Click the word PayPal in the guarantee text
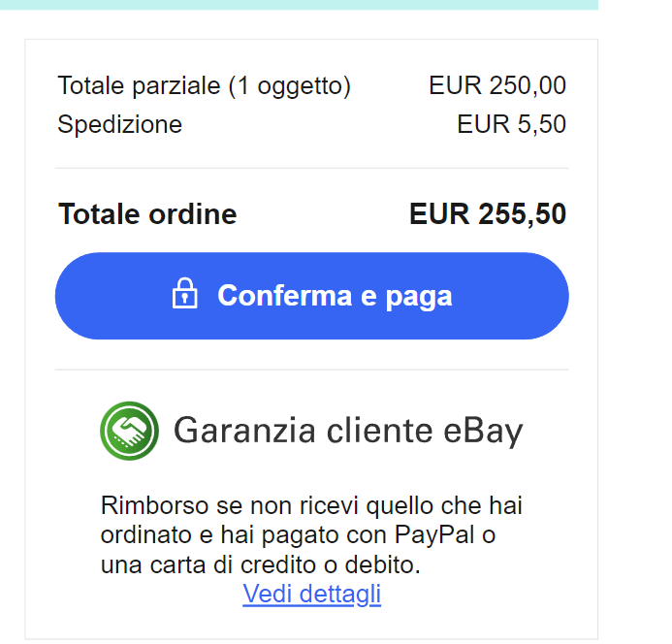 (434, 534)
